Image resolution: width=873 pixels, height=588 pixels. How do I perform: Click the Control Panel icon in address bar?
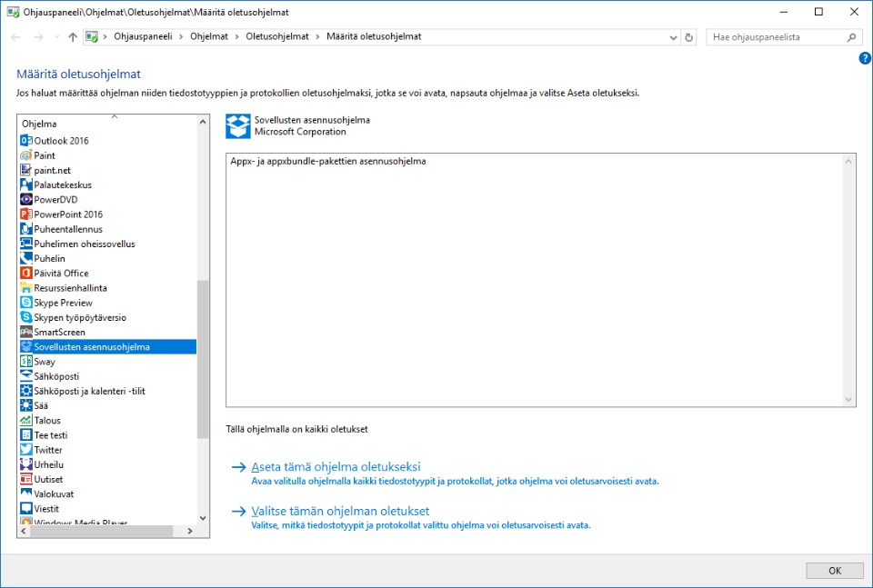click(92, 37)
